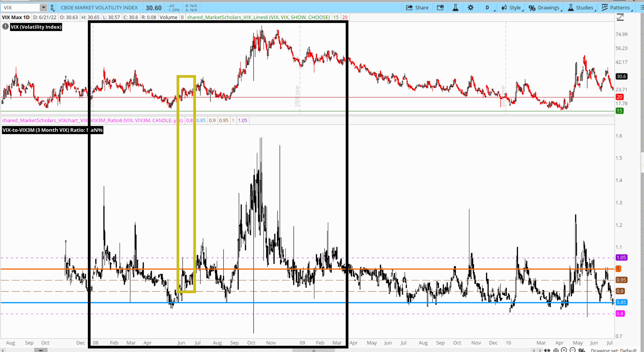Open the VIX symbol dropdown arrow
The image size is (644, 352).
click(43, 8)
